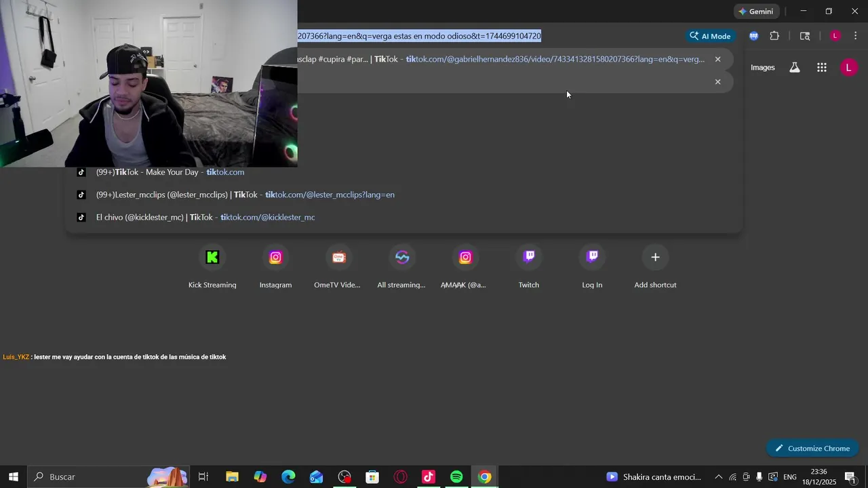Viewport: 868px width, 488px height.
Task: Open Microsoft Store from the taskbar
Action: click(x=372, y=476)
